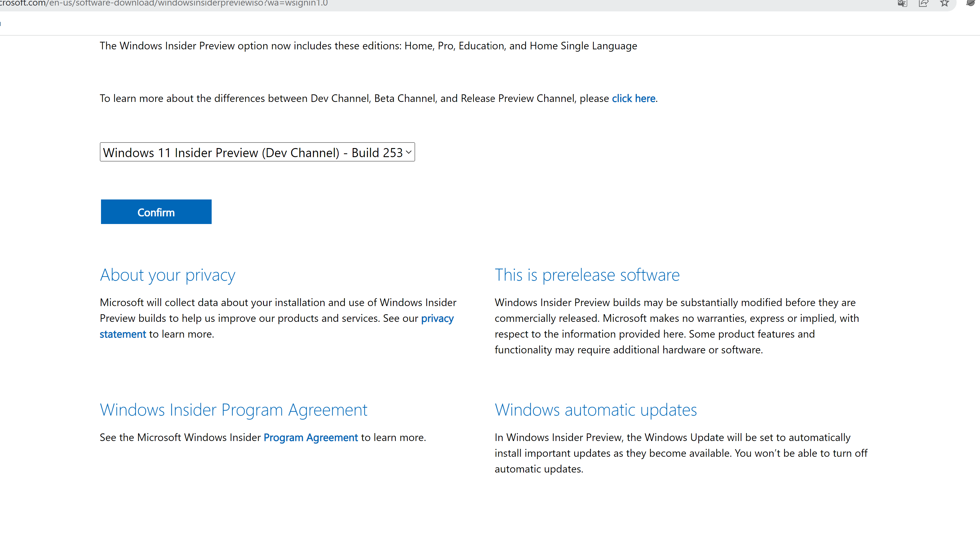Click the 'This is prerelease software' heading

click(x=587, y=275)
